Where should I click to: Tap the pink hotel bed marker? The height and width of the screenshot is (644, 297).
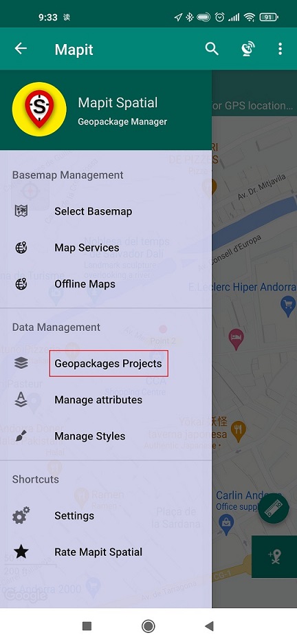(236, 339)
